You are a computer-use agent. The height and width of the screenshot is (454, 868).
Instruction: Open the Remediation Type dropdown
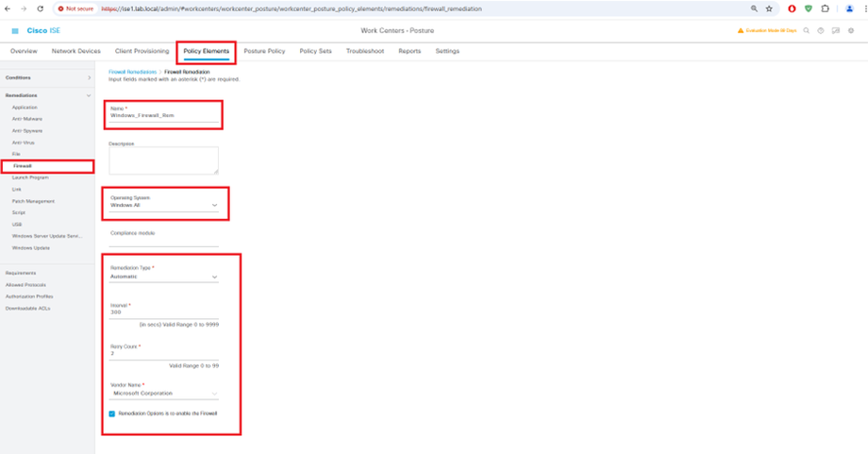tap(164, 277)
